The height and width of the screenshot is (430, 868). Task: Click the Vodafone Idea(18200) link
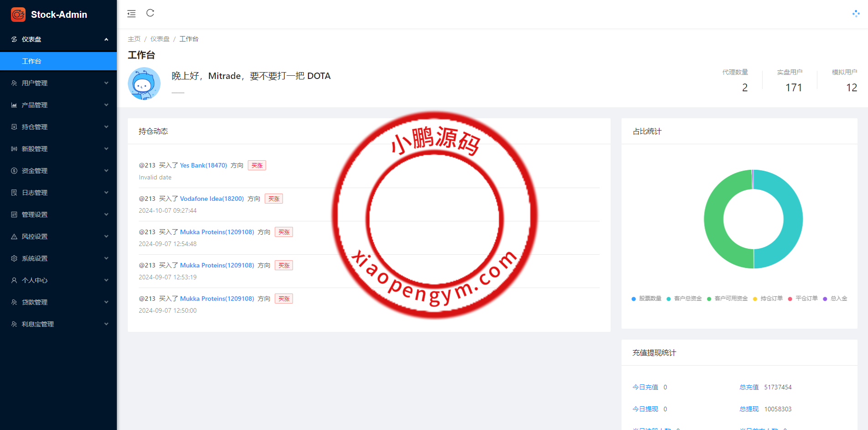click(212, 199)
